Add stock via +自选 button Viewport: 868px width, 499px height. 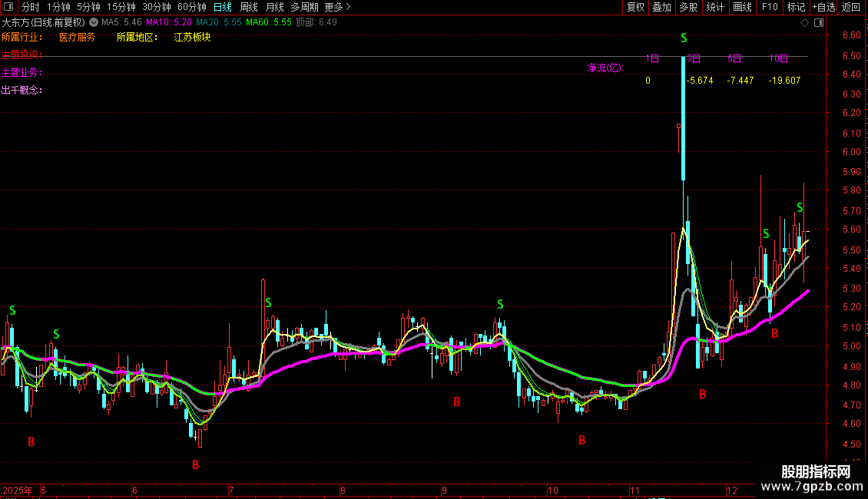click(823, 7)
